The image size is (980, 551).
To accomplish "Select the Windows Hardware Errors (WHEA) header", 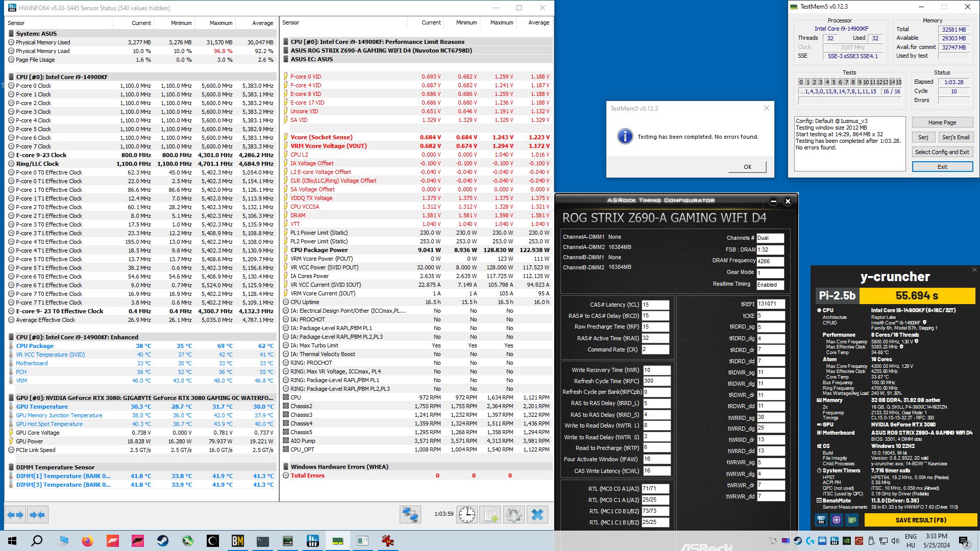I will (418, 467).
